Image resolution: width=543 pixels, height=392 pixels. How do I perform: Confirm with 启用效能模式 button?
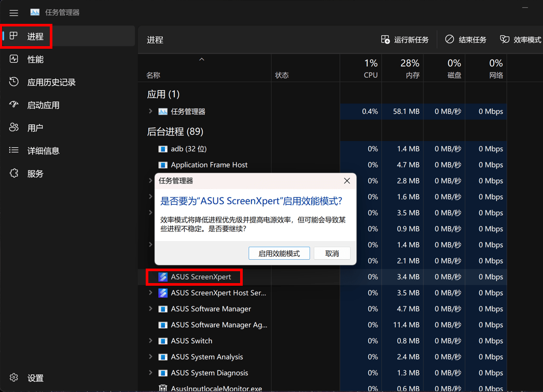coord(279,253)
